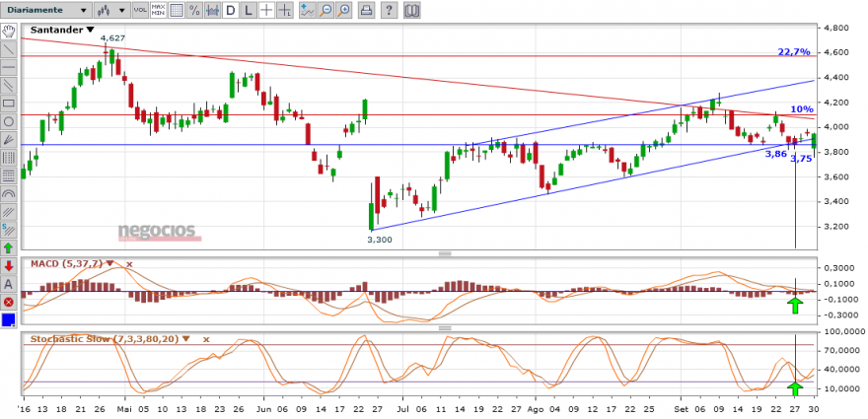
Task: Click the green arrow in Stochastic panel
Action: click(795, 388)
